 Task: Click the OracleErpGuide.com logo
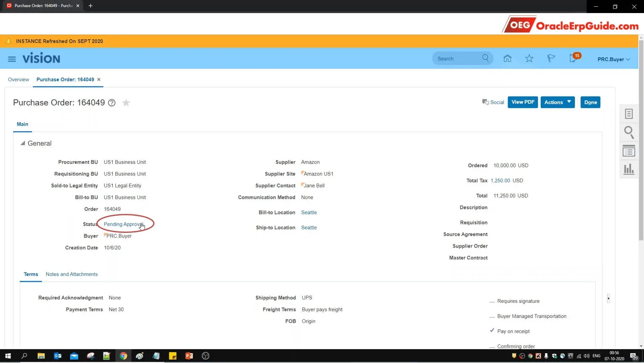[x=571, y=25]
